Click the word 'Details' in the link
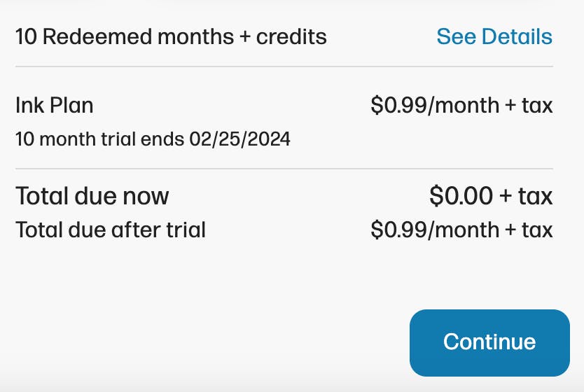This screenshot has height=392, width=584. (517, 36)
